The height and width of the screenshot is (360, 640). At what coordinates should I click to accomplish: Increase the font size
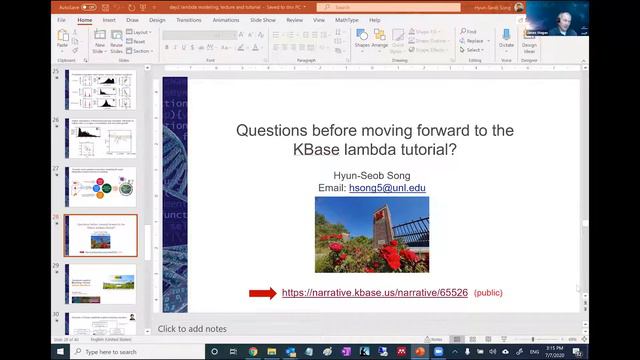pos(241,35)
